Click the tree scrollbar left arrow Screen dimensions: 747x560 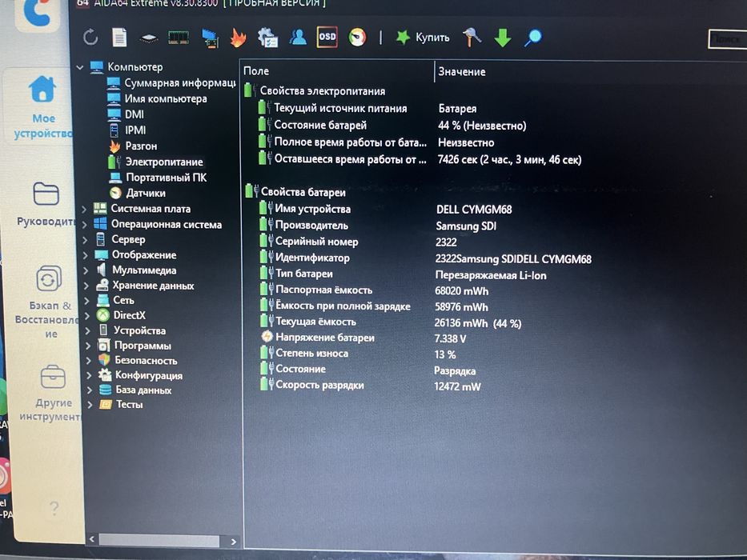coord(91,539)
